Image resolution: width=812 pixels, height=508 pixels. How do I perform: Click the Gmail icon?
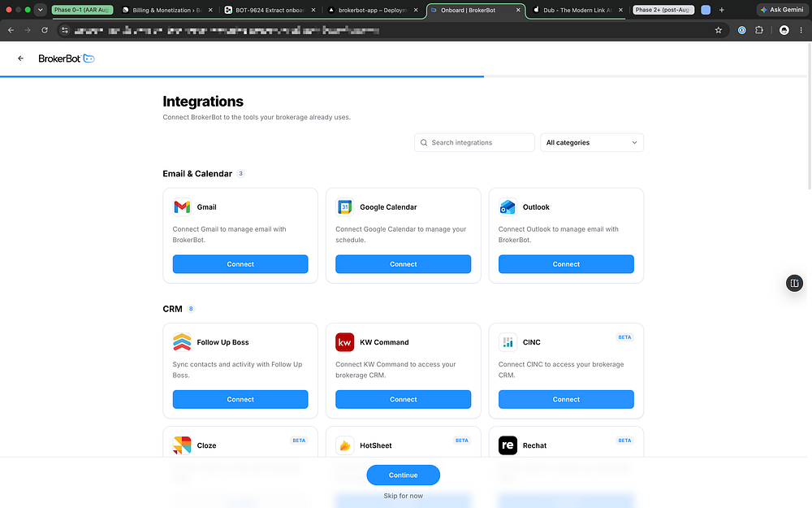[x=182, y=206]
